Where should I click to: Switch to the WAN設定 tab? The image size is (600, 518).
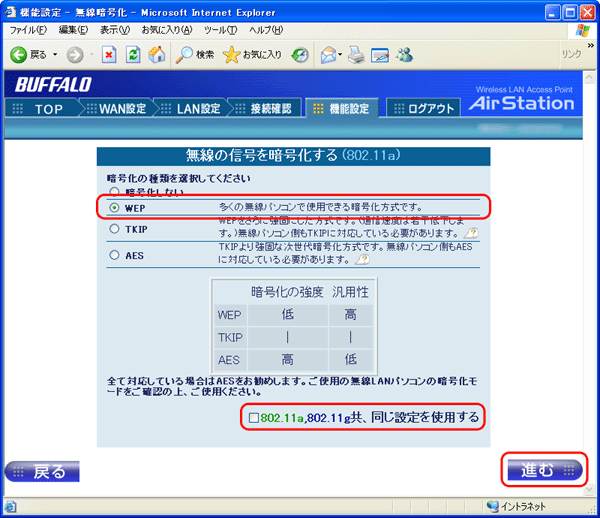coord(122,108)
